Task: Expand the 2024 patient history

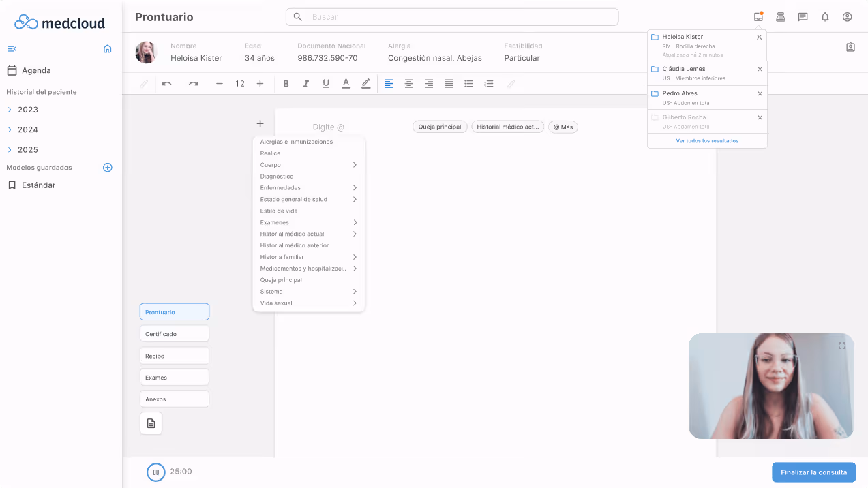Action: click(10, 129)
